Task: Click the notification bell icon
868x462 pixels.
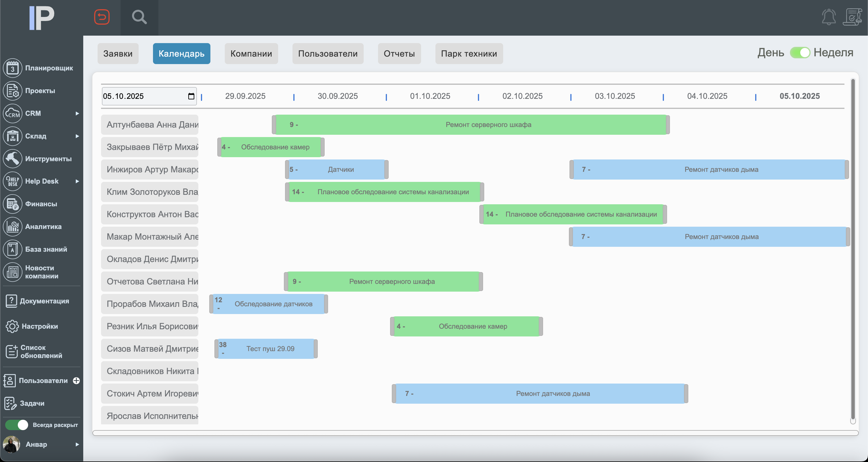Action: point(829,17)
